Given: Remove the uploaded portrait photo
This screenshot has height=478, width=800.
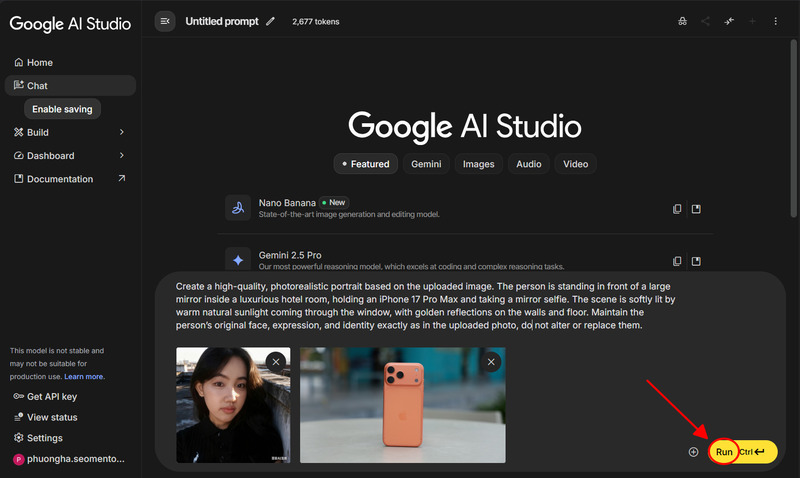Looking at the screenshot, I should (276, 361).
